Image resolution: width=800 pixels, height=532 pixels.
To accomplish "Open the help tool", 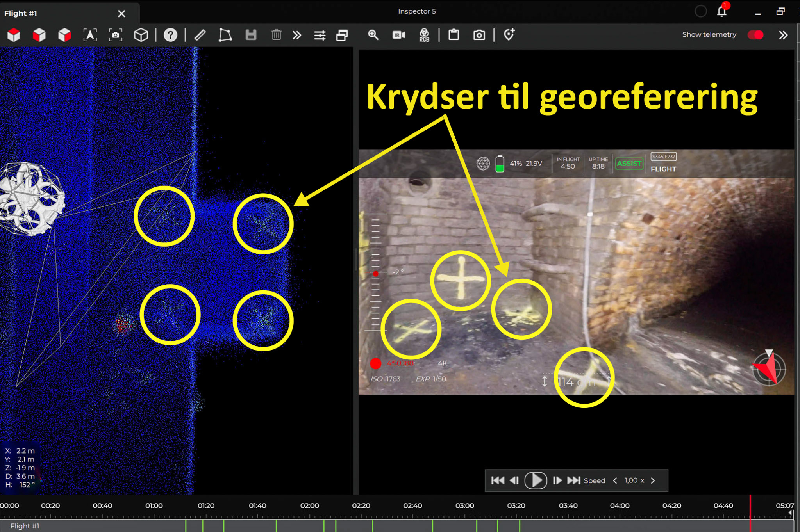I will point(171,35).
